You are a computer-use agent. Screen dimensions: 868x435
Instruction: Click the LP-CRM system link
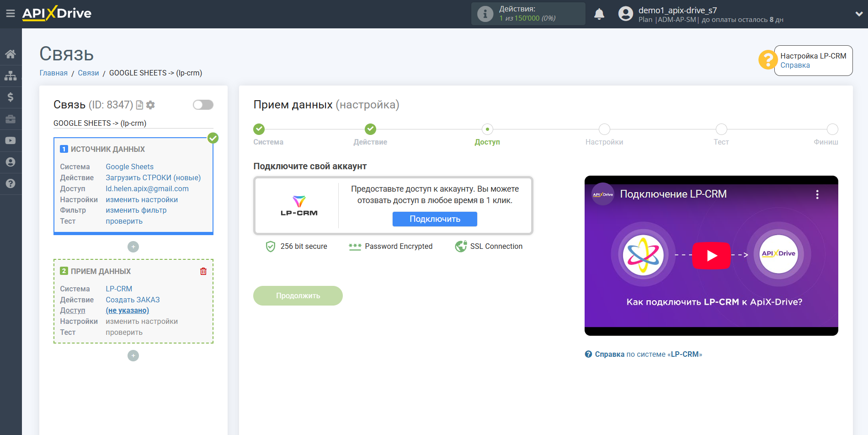point(119,289)
